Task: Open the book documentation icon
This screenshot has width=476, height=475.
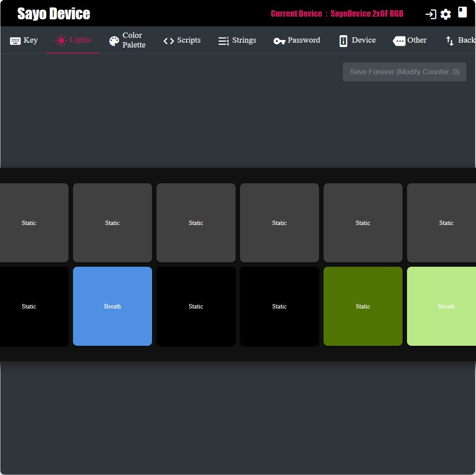Action: (x=462, y=12)
